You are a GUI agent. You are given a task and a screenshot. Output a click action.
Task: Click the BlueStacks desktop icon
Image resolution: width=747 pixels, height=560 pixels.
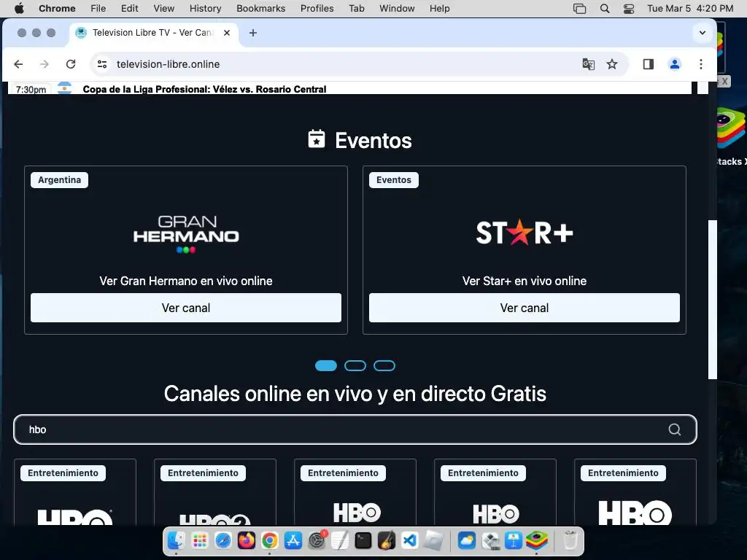tap(731, 128)
